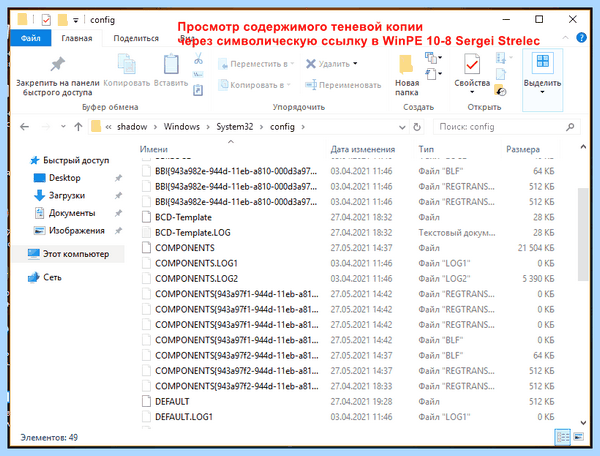Image resolution: width=600 pixels, height=456 pixels.
Task: Go back with the left arrow
Action: pyautogui.click(x=24, y=127)
